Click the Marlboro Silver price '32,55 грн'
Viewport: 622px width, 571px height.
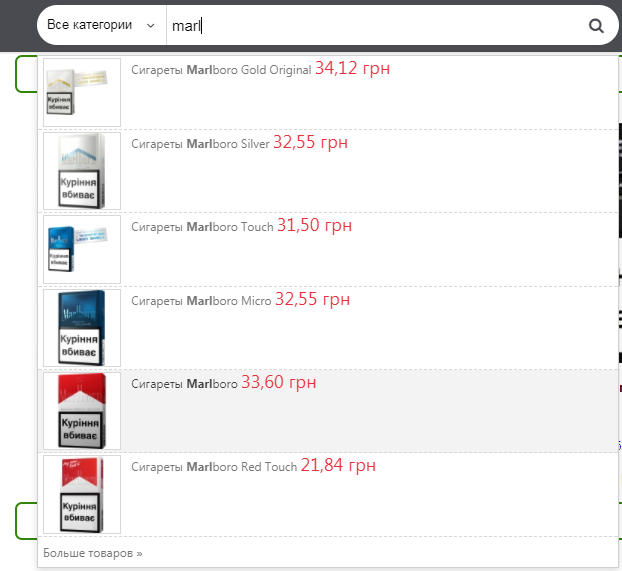click(x=311, y=142)
